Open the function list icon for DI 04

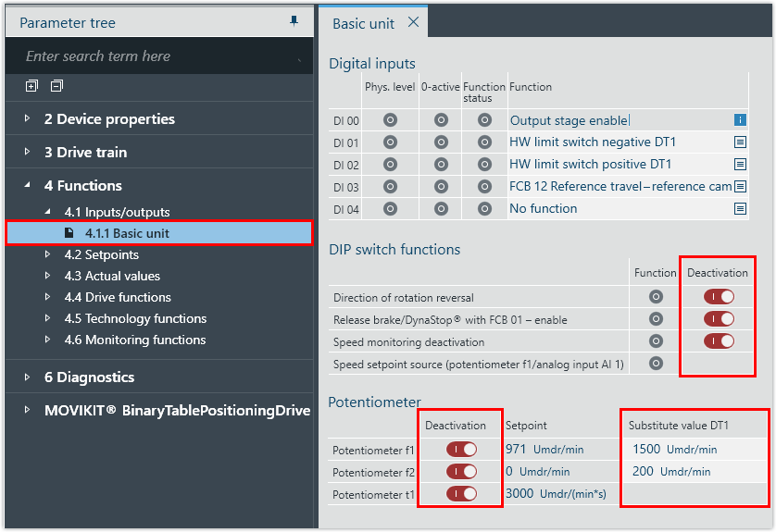(x=740, y=209)
